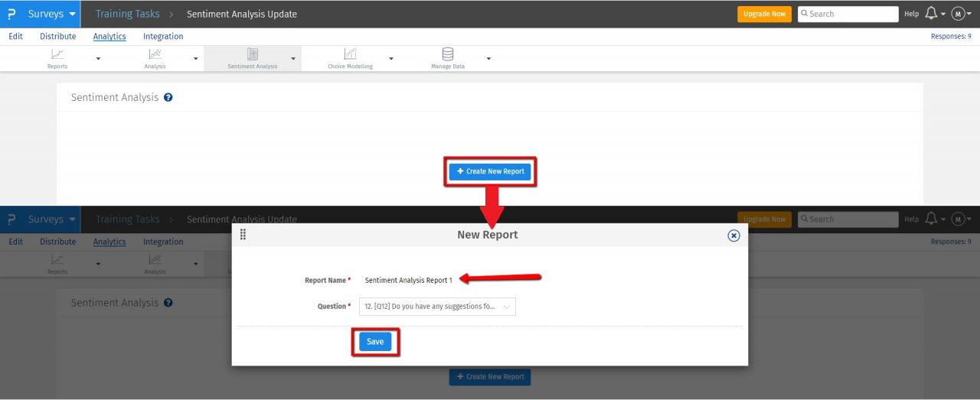Expand the Choice Modelling dropdown arrow
The height and width of the screenshot is (400, 980).
click(391, 59)
